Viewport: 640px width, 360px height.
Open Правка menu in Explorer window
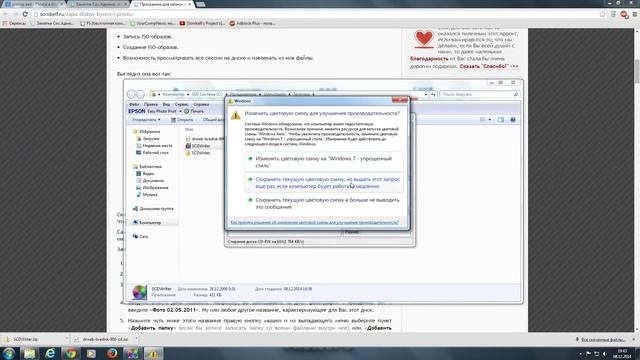tap(151, 104)
